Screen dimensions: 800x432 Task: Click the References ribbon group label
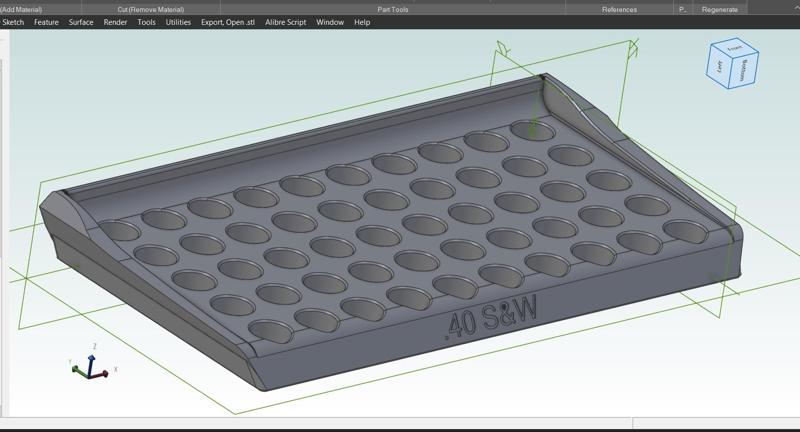619,9
